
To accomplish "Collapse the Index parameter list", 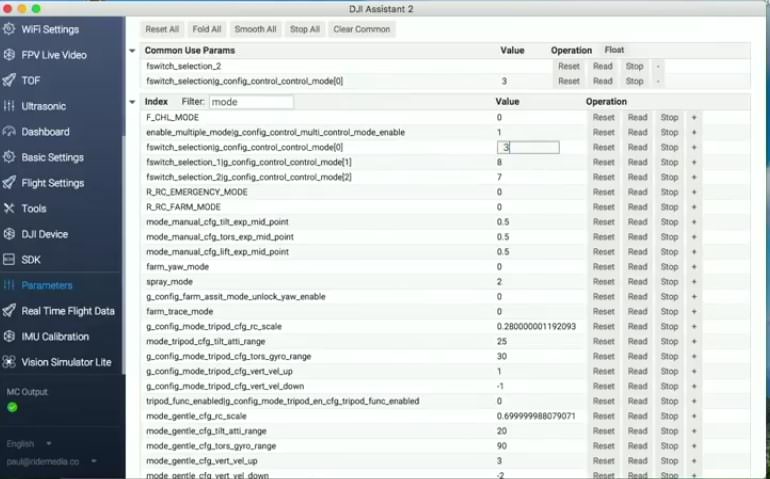I will pos(133,102).
